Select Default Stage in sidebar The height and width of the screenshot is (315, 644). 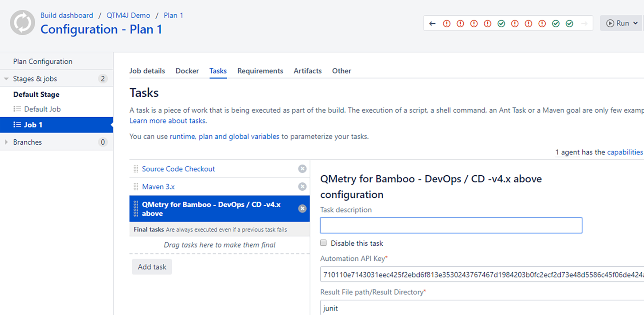[36, 94]
